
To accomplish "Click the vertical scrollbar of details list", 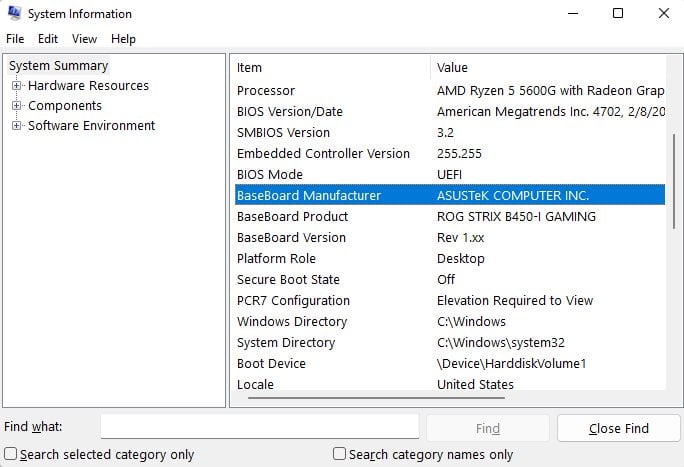I will coord(673,200).
